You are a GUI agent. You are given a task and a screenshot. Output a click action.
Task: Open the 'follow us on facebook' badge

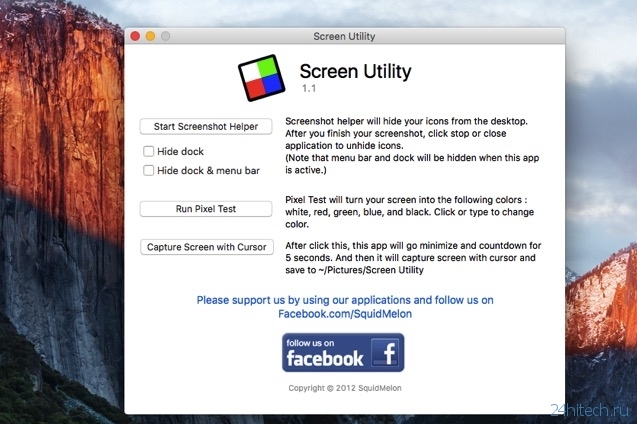tap(343, 353)
